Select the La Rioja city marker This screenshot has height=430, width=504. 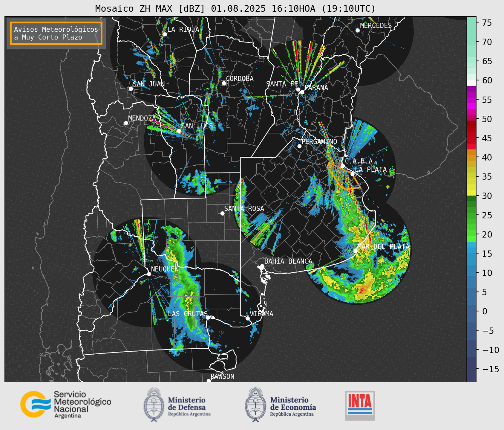[165, 34]
